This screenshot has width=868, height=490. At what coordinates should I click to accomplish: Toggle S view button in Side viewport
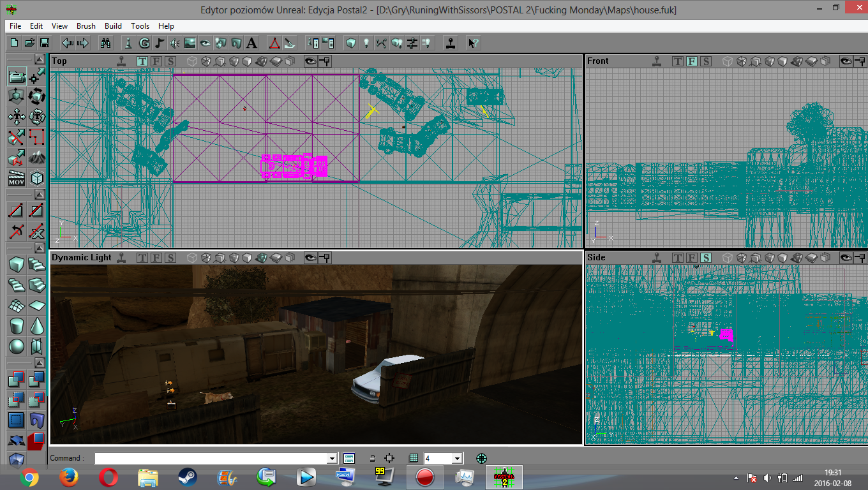(x=706, y=258)
